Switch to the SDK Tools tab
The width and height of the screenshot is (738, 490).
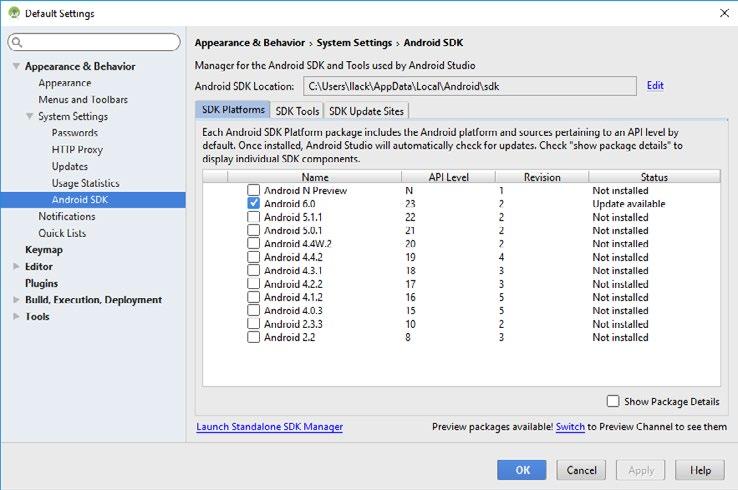297,111
